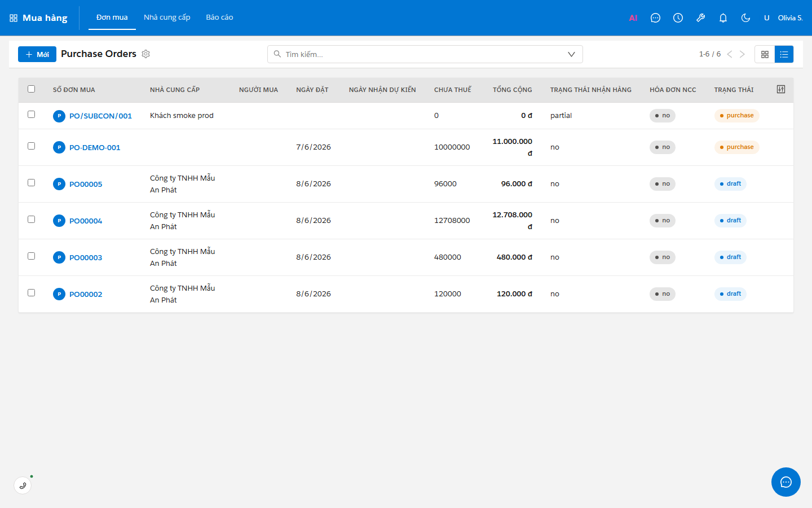Screen dimensions: 812x508
Task: Sort by CHƯA THUẾ column
Action: coord(453,90)
